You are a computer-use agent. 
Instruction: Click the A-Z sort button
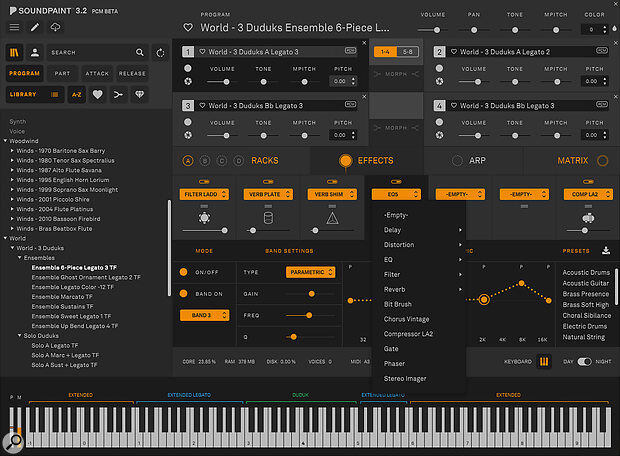[77, 95]
